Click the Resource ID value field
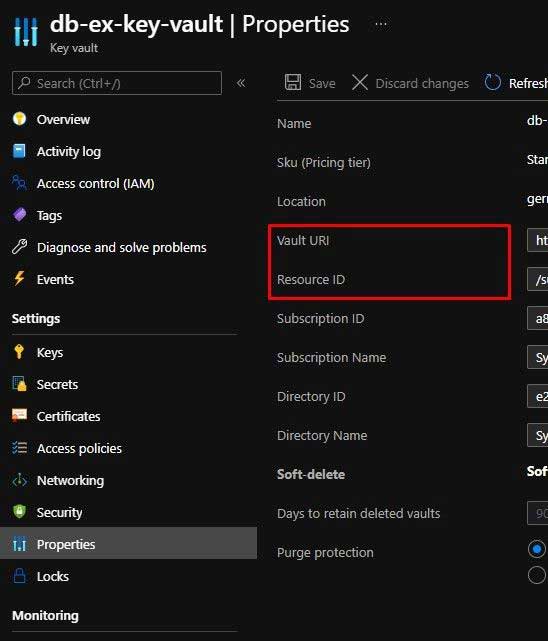 coord(537,279)
